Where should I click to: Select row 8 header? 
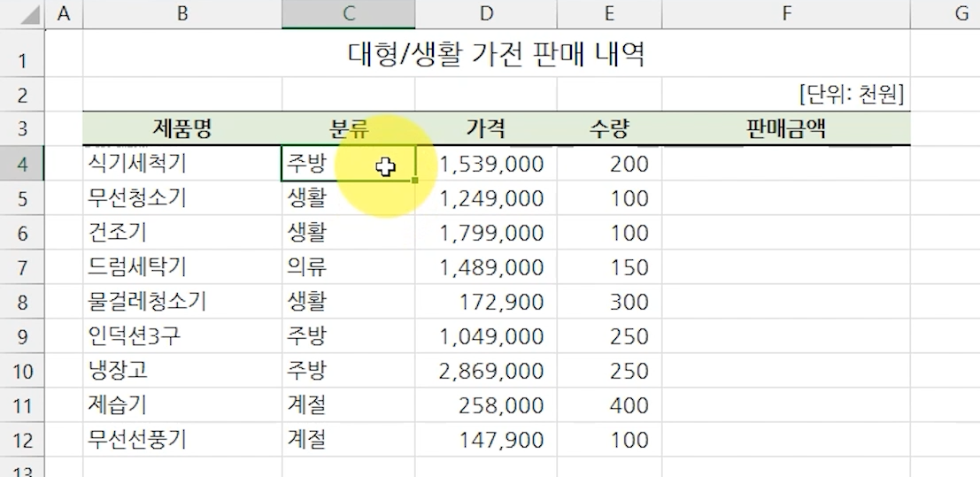pyautogui.click(x=22, y=302)
